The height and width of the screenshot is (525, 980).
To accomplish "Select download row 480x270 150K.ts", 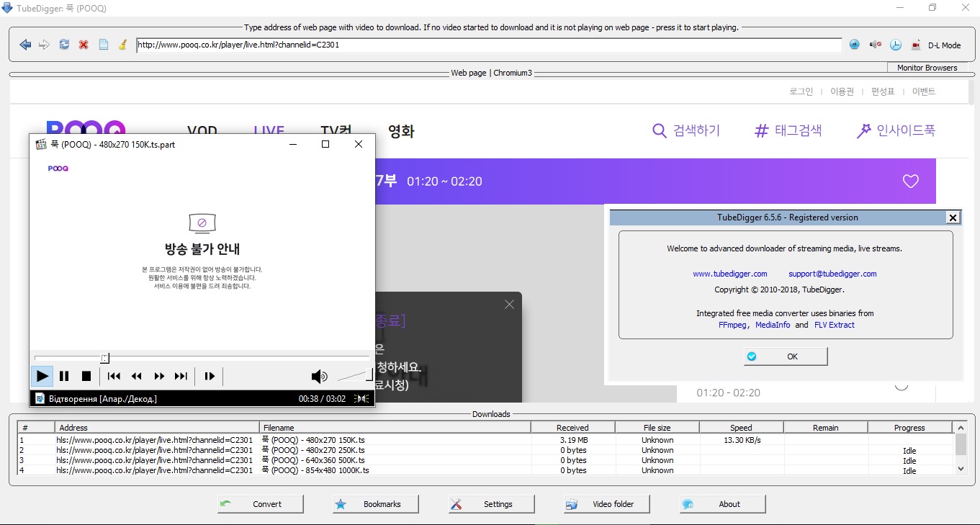I will (486, 440).
